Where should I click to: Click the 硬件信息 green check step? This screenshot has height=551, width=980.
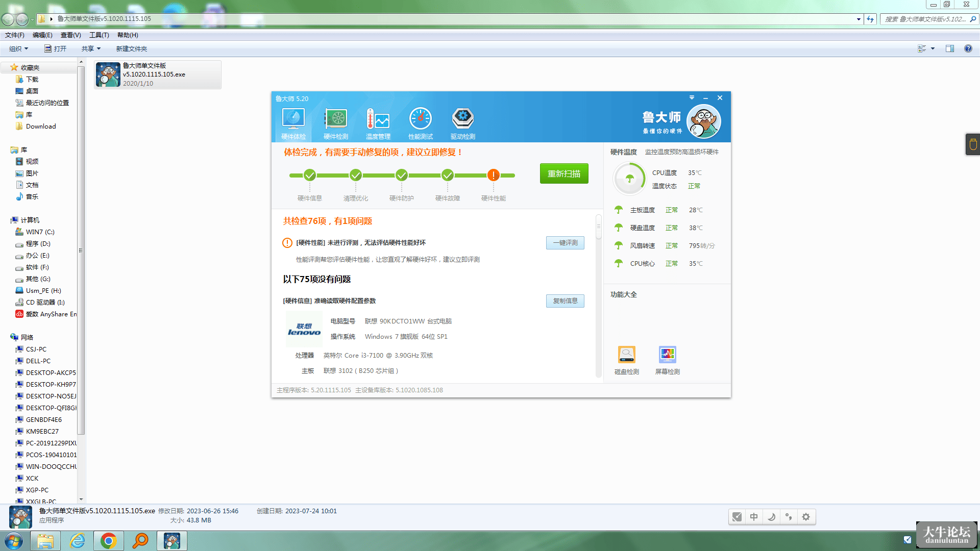click(310, 175)
